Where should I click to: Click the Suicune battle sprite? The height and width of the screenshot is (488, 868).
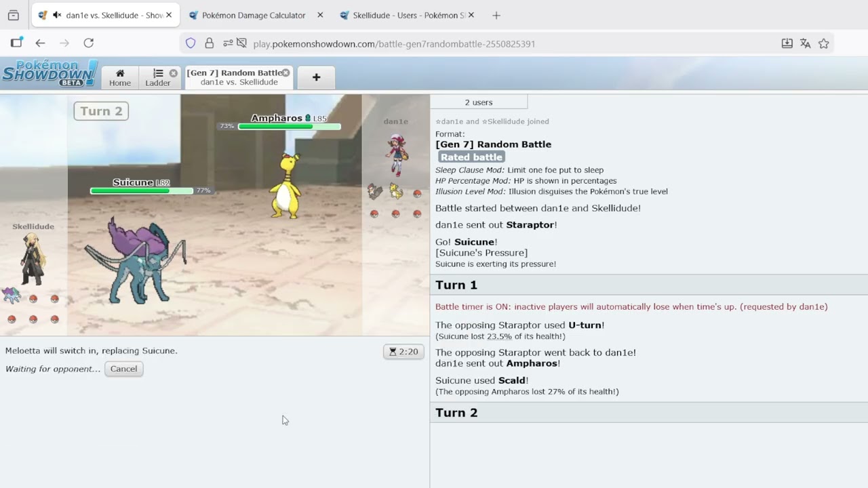coord(136,261)
